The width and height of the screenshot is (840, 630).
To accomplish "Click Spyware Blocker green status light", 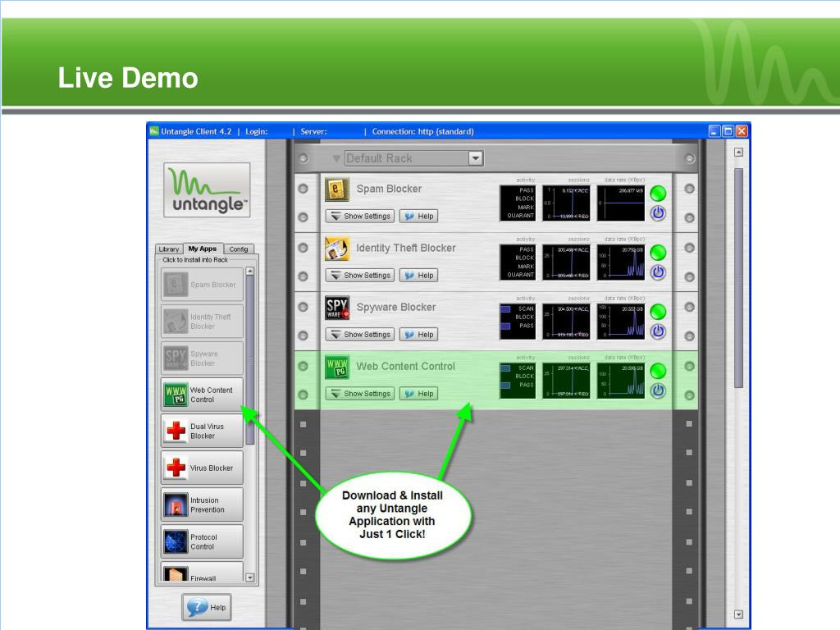I will [x=658, y=311].
